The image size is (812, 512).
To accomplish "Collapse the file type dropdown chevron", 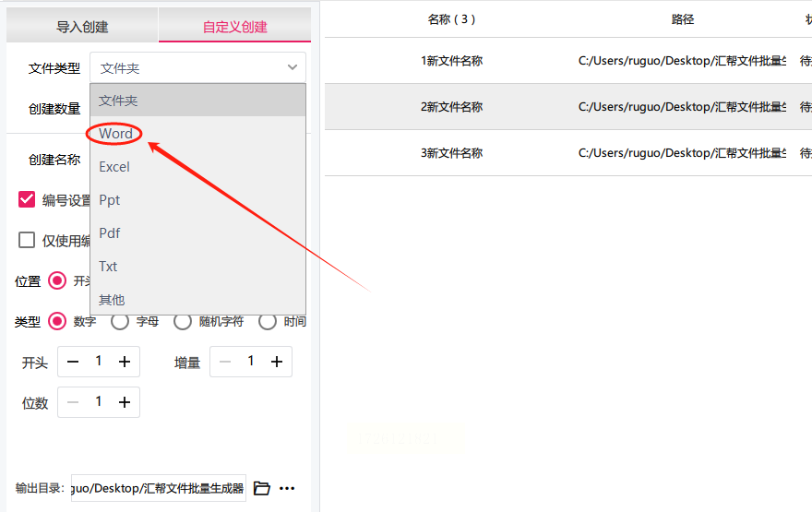I will point(293,67).
